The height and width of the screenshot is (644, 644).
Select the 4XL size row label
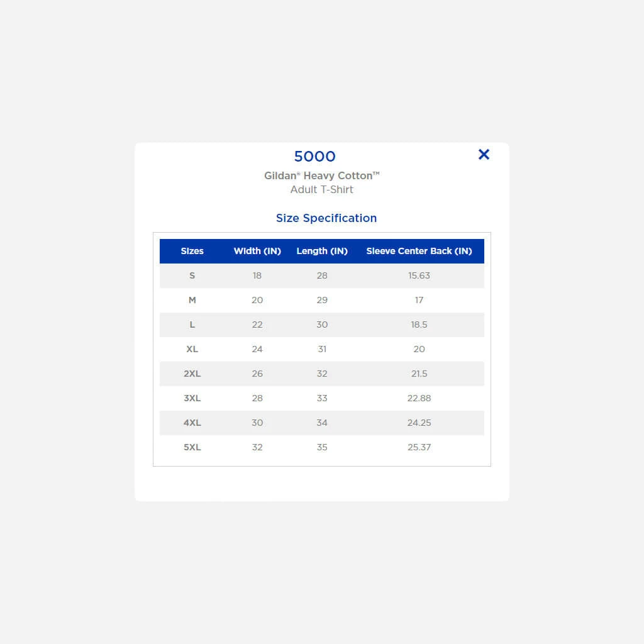coord(192,423)
